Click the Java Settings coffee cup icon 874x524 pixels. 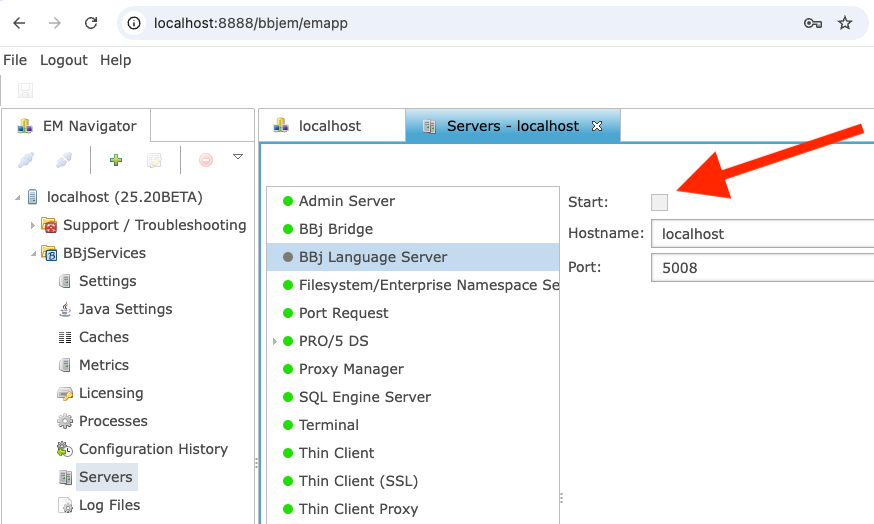[65, 309]
